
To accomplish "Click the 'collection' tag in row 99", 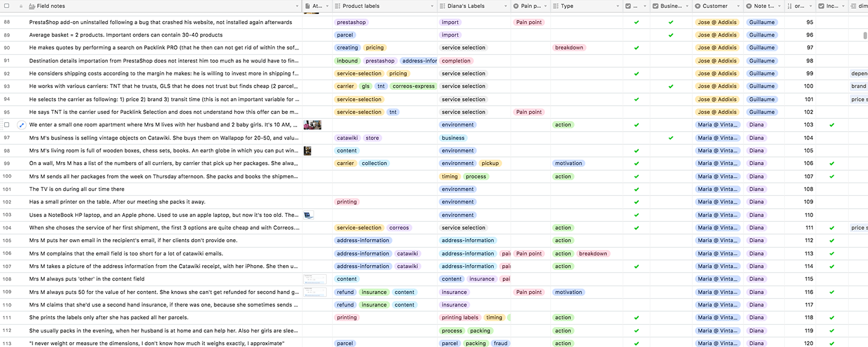I will pos(374,163).
